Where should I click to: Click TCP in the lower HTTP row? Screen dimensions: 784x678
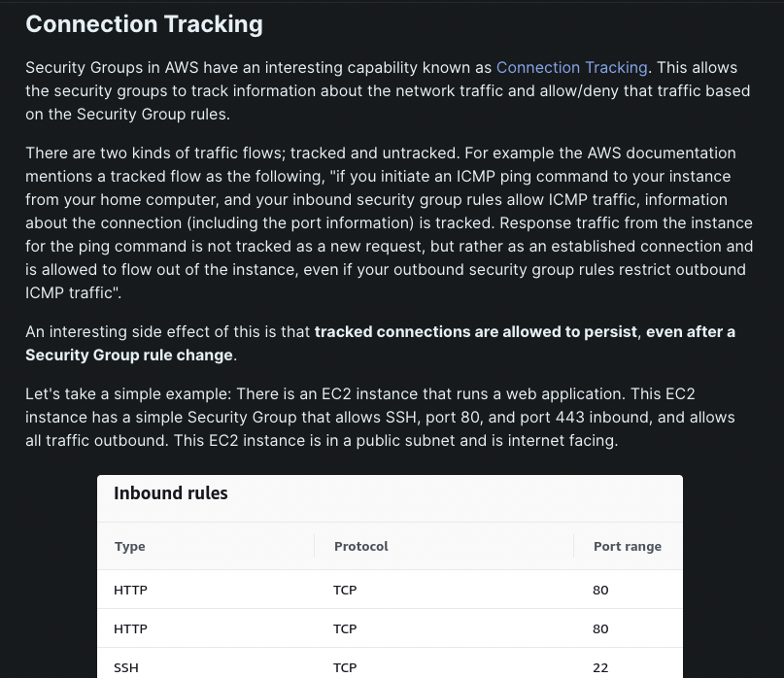coord(345,629)
